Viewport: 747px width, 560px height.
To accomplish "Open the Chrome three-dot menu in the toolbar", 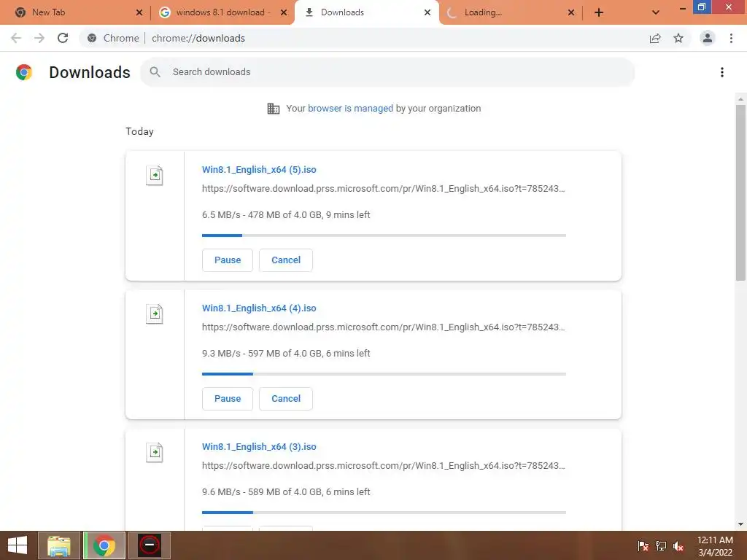I will (x=731, y=38).
